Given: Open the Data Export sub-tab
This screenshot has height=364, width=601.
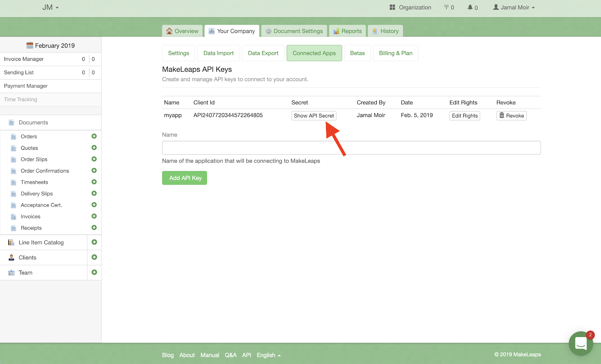Looking at the screenshot, I should tap(263, 53).
